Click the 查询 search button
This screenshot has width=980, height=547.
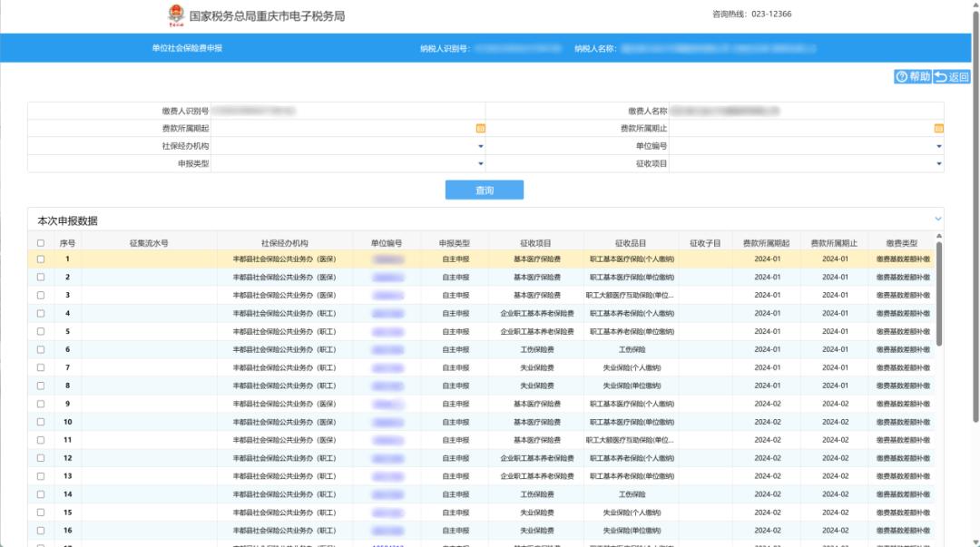484,190
